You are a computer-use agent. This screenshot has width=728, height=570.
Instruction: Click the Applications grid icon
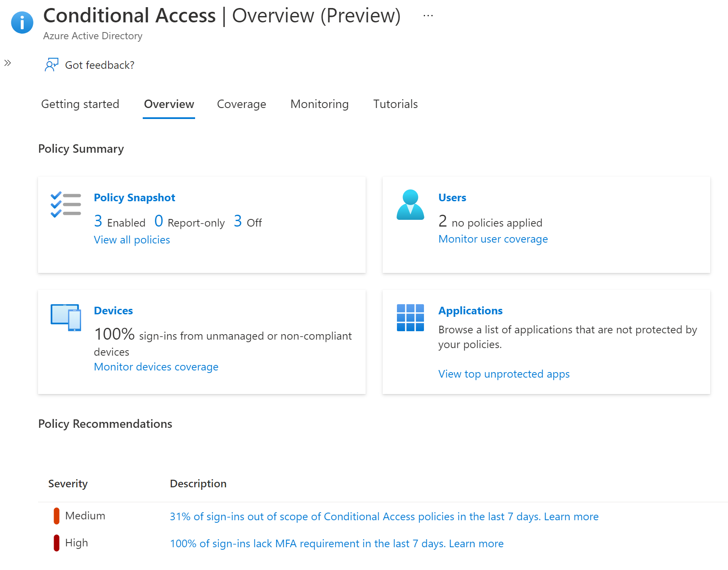click(410, 318)
